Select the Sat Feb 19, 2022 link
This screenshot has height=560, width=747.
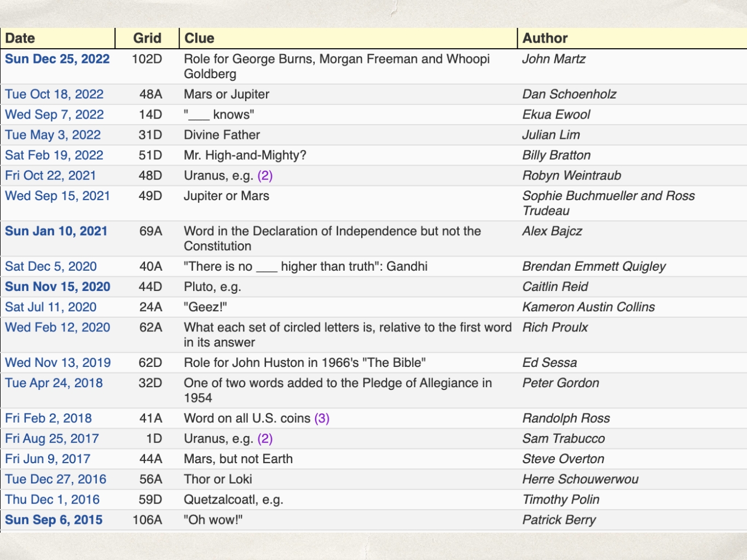54,155
